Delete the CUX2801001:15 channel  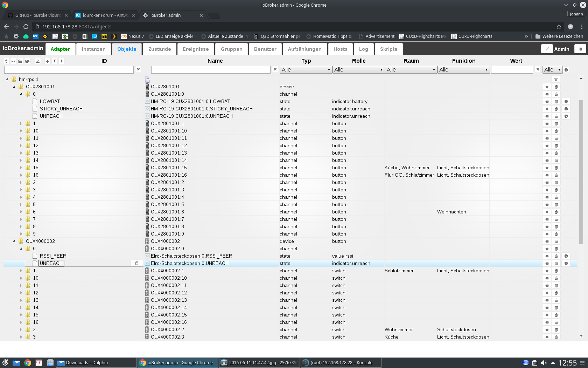coord(556,168)
